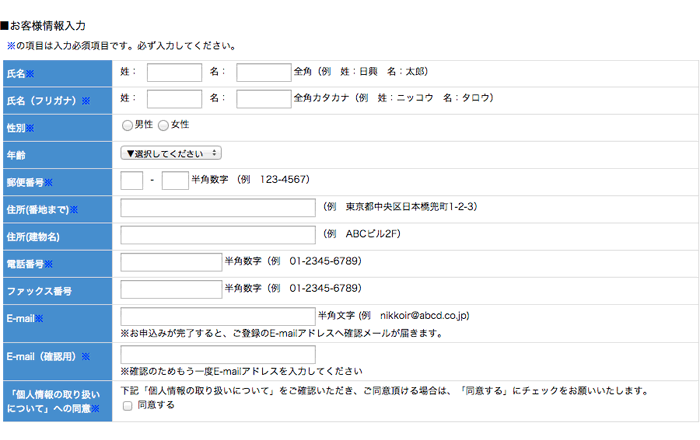
Task: Click the 確認のためもう一度 note
Action: tap(242, 371)
